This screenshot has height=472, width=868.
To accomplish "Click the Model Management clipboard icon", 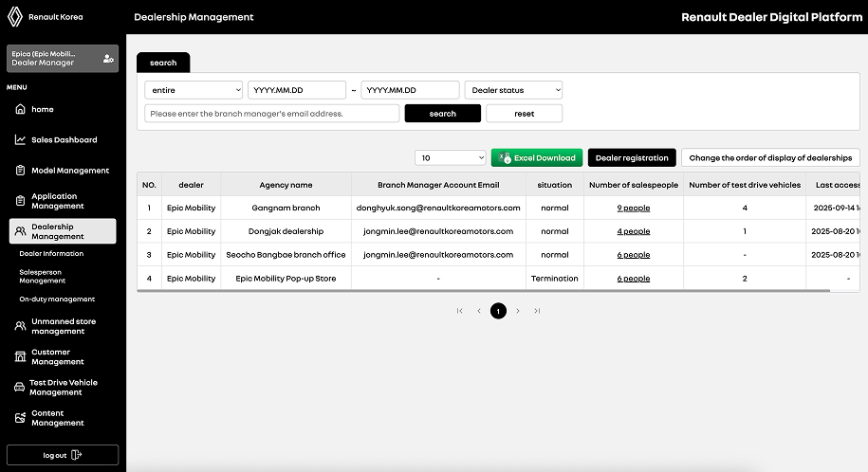I will [x=20, y=171].
